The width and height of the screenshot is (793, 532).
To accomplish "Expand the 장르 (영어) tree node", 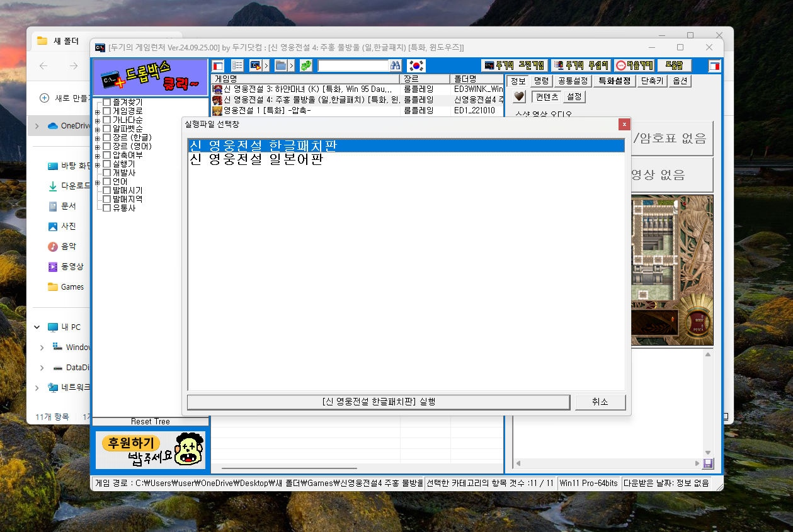I will click(98, 147).
